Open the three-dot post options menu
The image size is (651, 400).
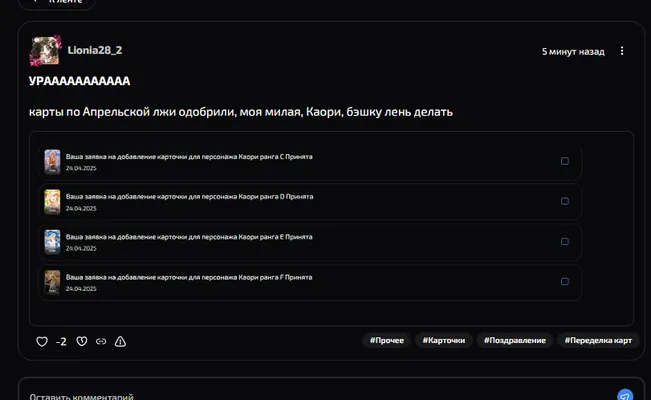coord(622,51)
